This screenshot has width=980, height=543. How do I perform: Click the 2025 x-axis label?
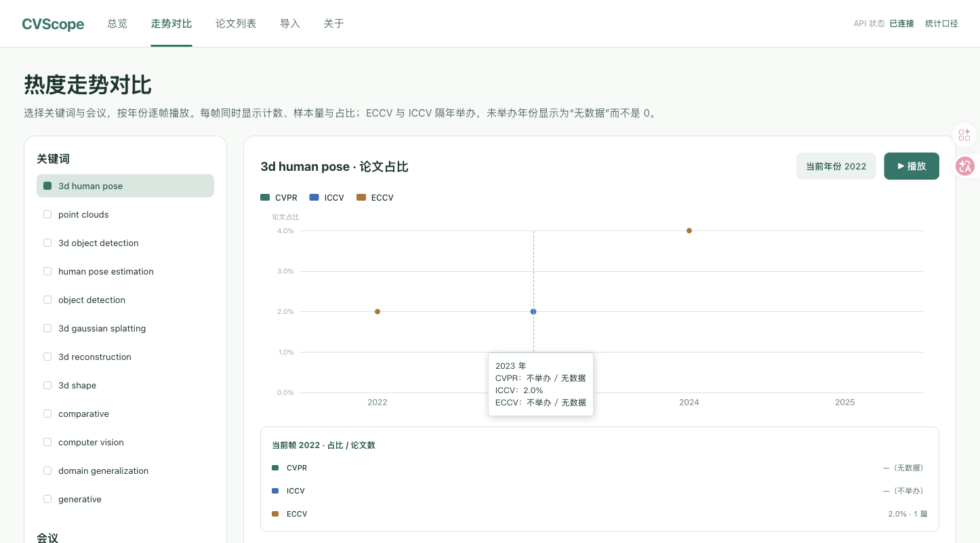(845, 402)
